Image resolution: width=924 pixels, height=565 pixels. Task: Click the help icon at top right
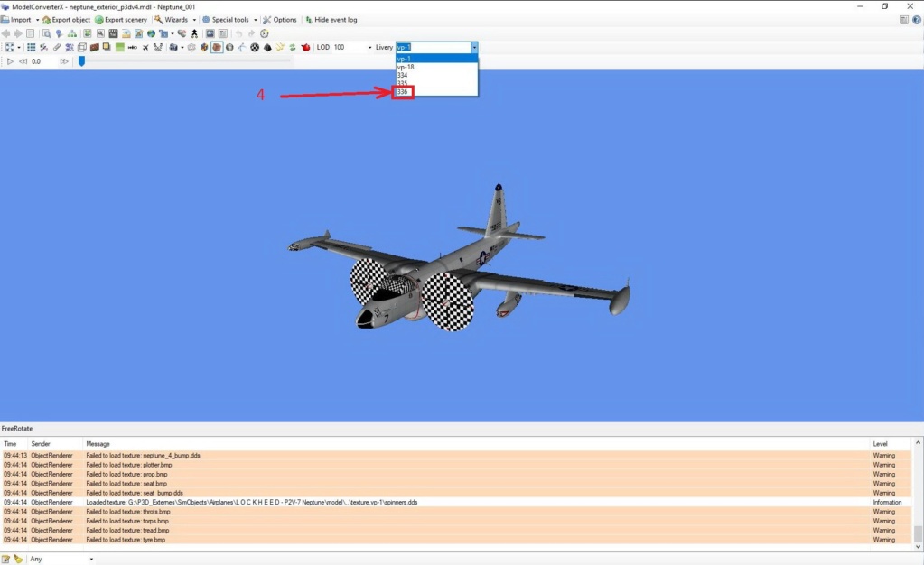point(917,20)
